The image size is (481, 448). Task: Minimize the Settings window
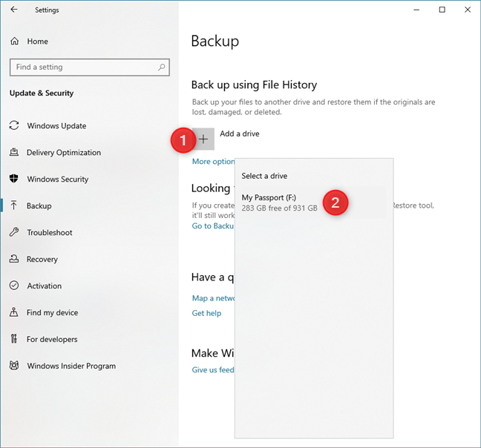pyautogui.click(x=416, y=10)
